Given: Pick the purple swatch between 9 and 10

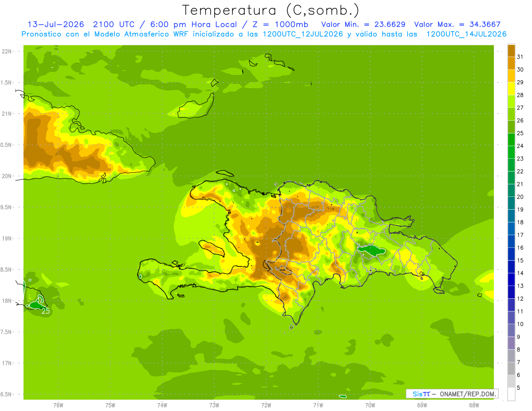Looking at the screenshot, I should tap(511, 330).
